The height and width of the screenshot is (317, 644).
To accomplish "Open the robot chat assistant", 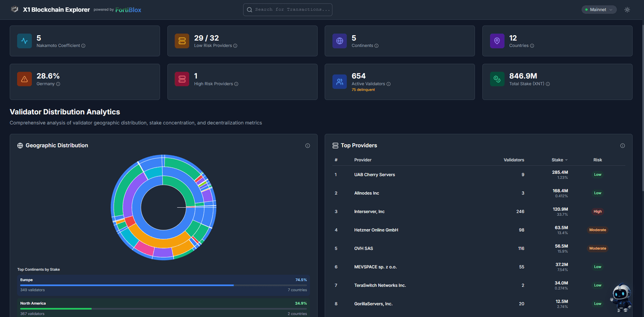I will click(x=621, y=297).
